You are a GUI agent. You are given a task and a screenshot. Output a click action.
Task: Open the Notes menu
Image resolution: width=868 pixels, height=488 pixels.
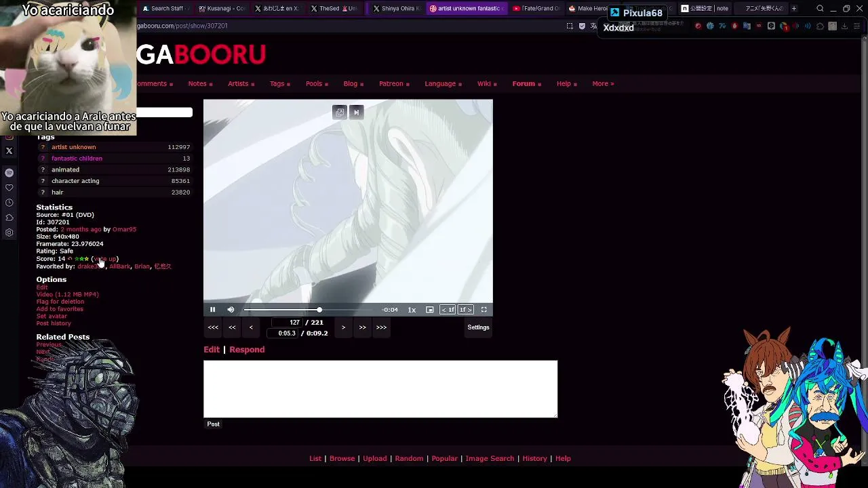200,84
